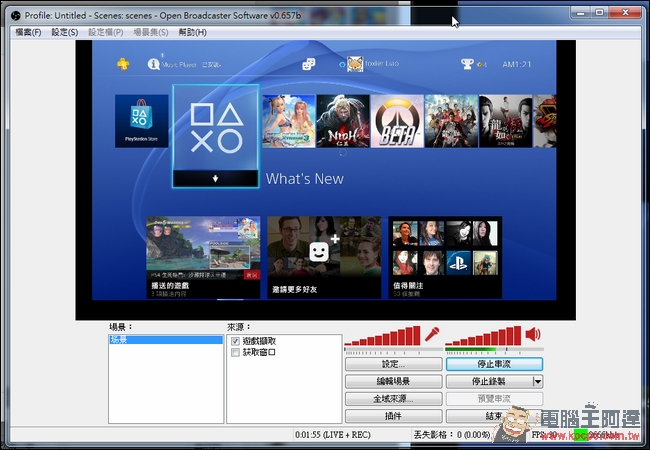The image size is (650, 450).
Task: Mute the desktop speaker icon
Action: click(533, 334)
